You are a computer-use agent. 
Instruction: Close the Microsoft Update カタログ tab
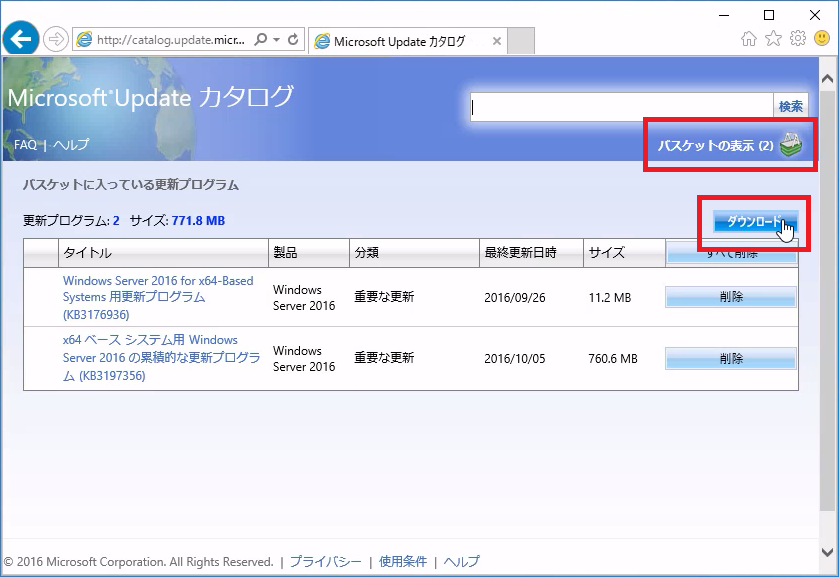[x=497, y=41]
